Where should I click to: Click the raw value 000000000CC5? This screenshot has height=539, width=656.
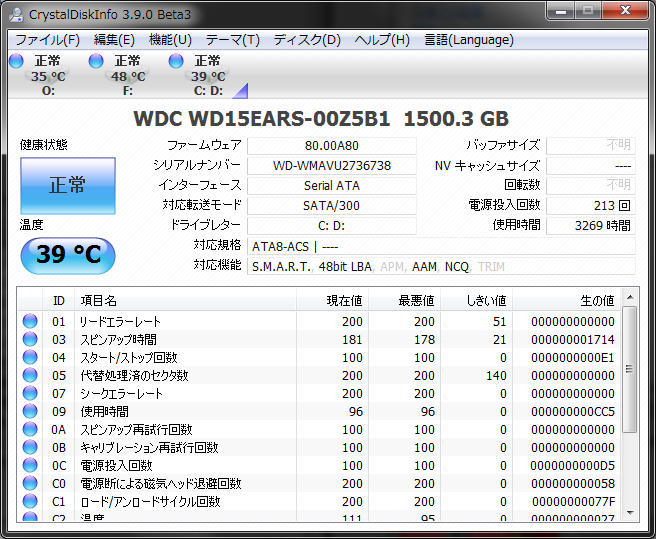[573, 411]
